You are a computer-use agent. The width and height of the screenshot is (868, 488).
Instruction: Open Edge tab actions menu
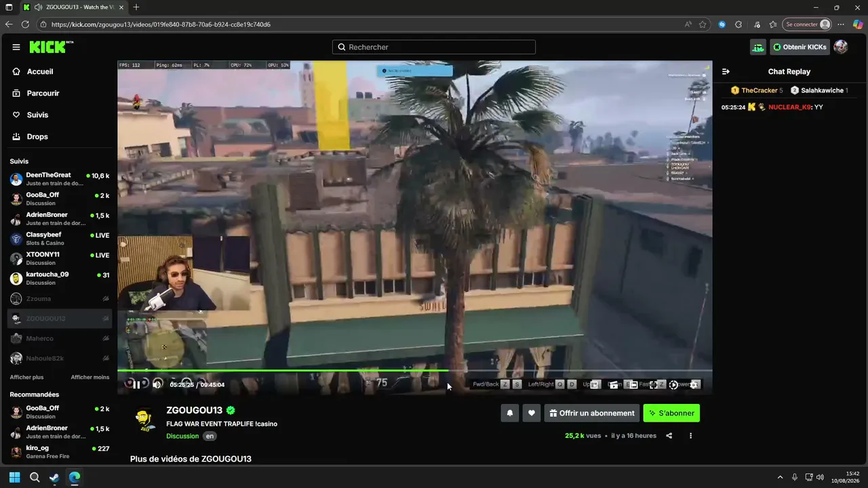coord(9,7)
